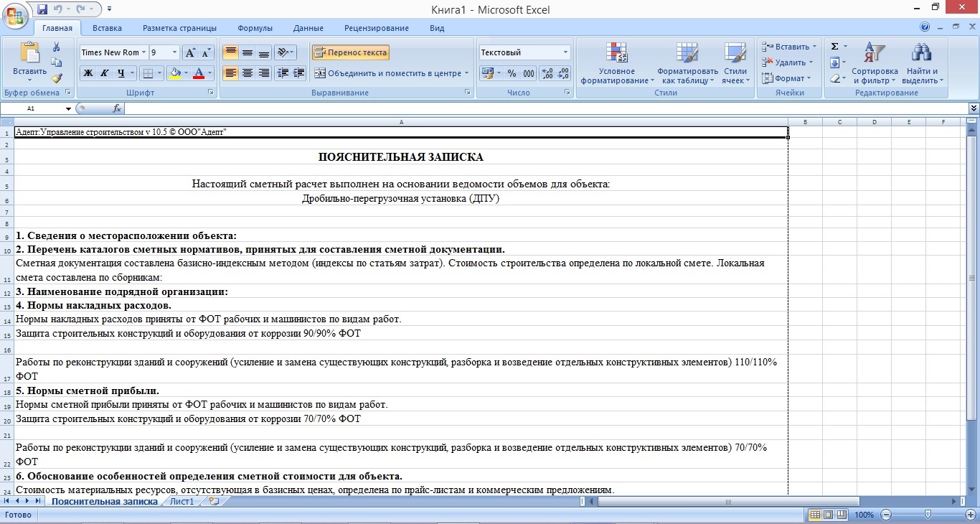Open the Times New Rom font dropdown
980x524 pixels.
(x=144, y=52)
